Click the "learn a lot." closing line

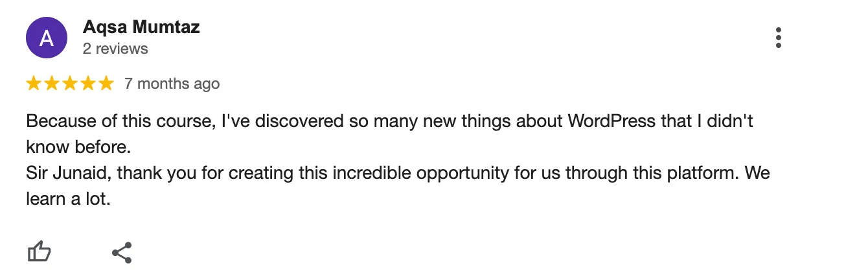[68, 200]
